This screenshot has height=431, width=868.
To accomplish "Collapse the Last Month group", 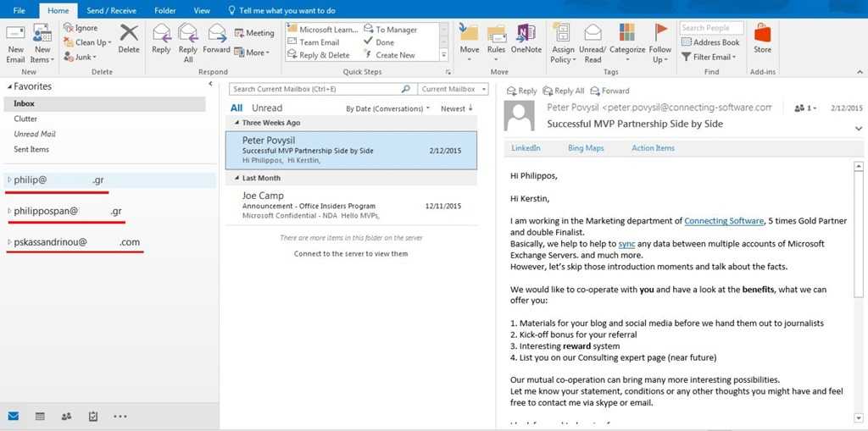I will click(x=237, y=178).
